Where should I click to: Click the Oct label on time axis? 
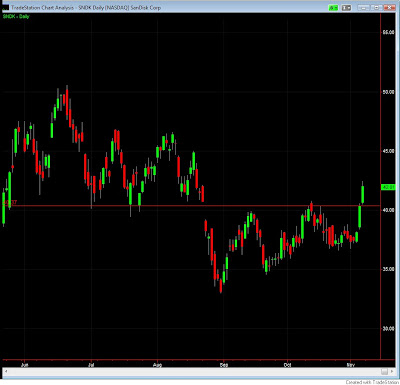(287, 365)
